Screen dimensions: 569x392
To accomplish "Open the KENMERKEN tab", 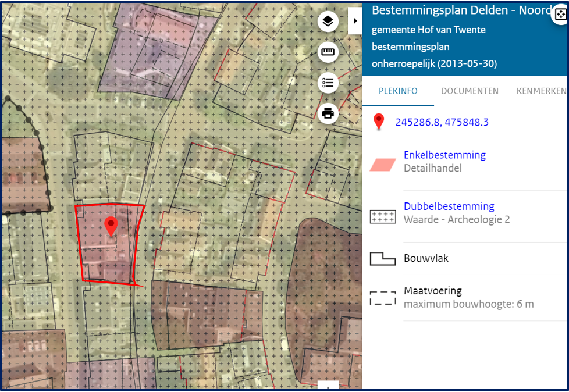I will pos(541,91).
